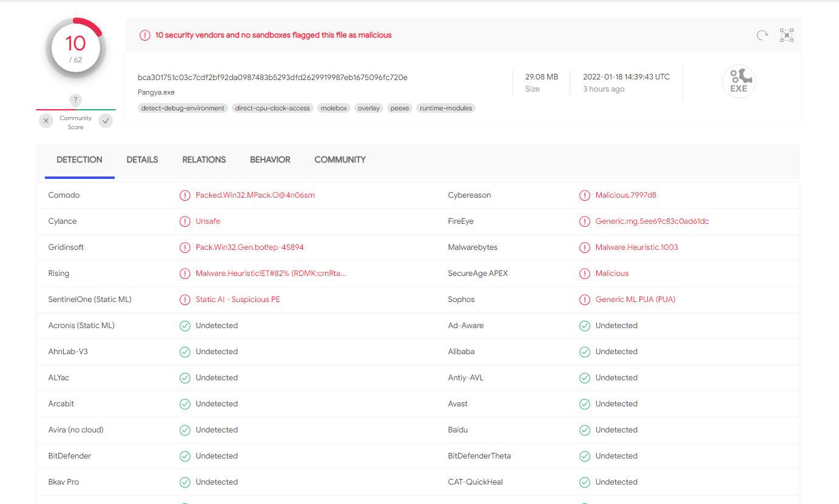Screen dimensions: 839x504
Task: Click the alert icon in the SentinelOne row
Action: point(185,300)
